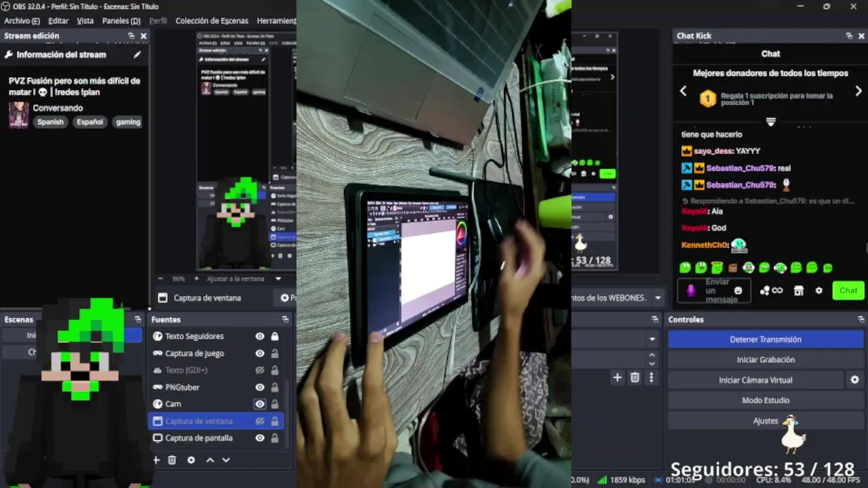Click the Conversando category thumbnail
The width and height of the screenshot is (868, 488).
point(18,115)
